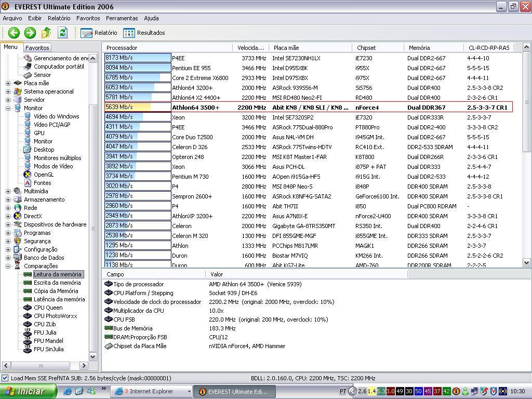Select Cópia da Memória benchmark icon

coord(28,291)
